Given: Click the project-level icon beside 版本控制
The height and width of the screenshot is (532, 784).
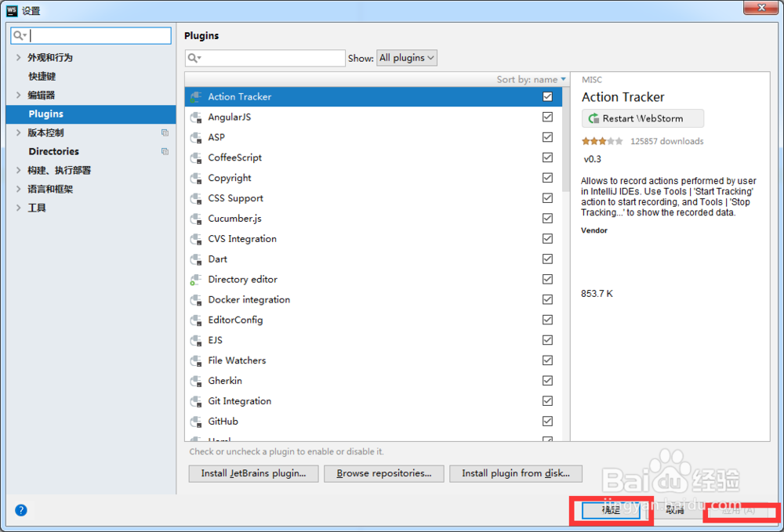Looking at the screenshot, I should tap(165, 133).
